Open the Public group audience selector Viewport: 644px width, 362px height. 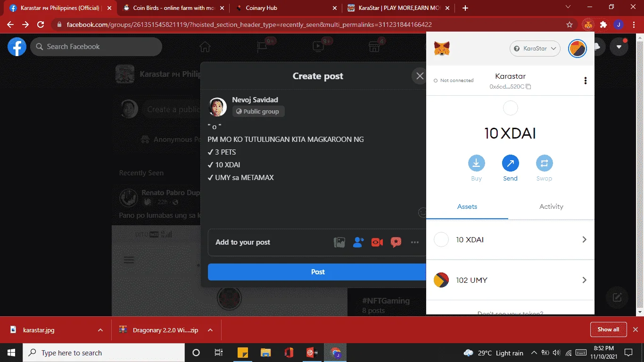(x=258, y=112)
